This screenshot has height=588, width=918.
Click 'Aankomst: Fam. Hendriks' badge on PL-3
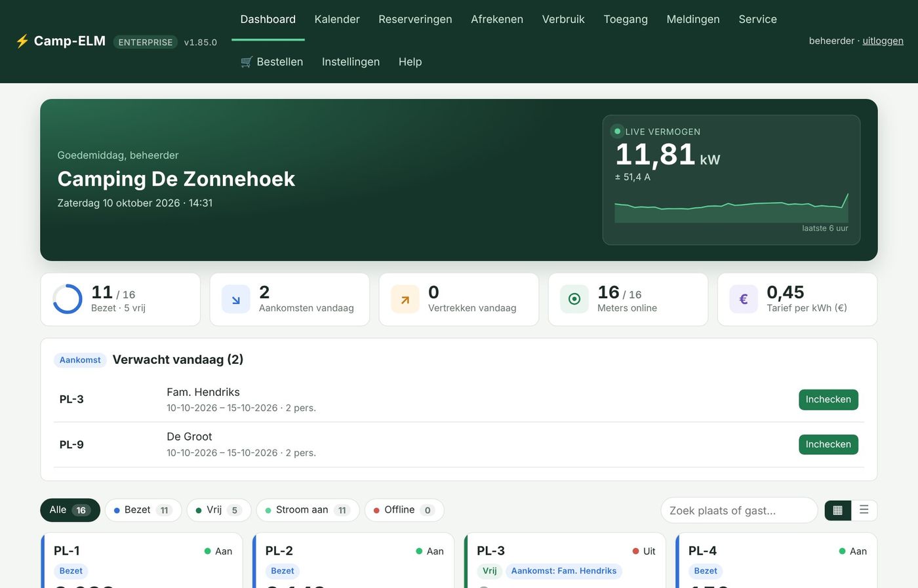pos(564,571)
